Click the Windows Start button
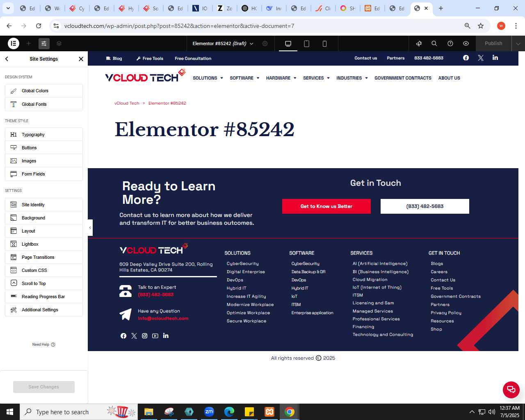This screenshot has width=525, height=420. pos(10,412)
